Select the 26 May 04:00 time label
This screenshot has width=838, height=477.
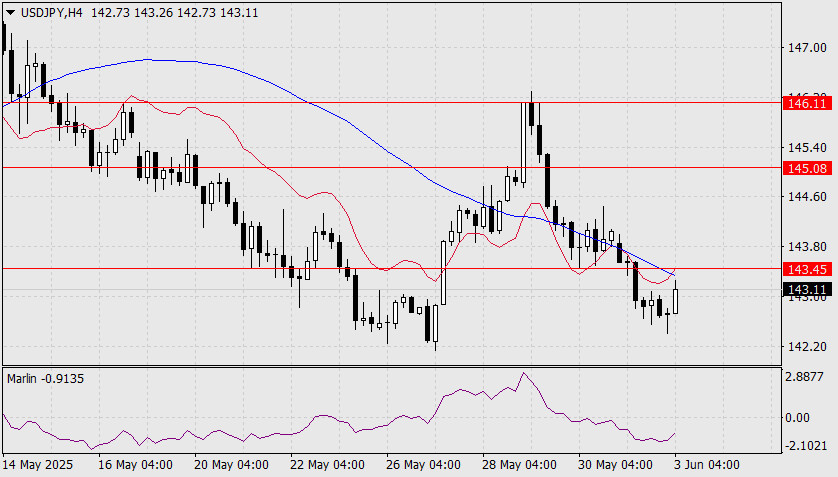pyautogui.click(x=423, y=465)
